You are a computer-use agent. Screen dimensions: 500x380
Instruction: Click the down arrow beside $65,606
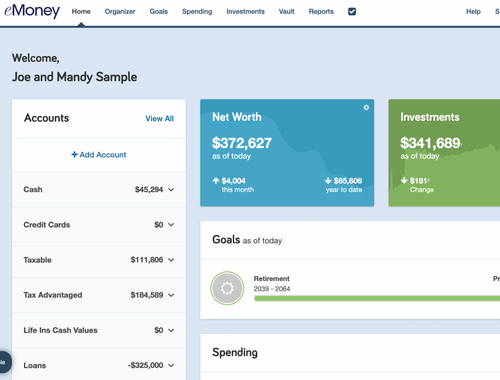(328, 181)
